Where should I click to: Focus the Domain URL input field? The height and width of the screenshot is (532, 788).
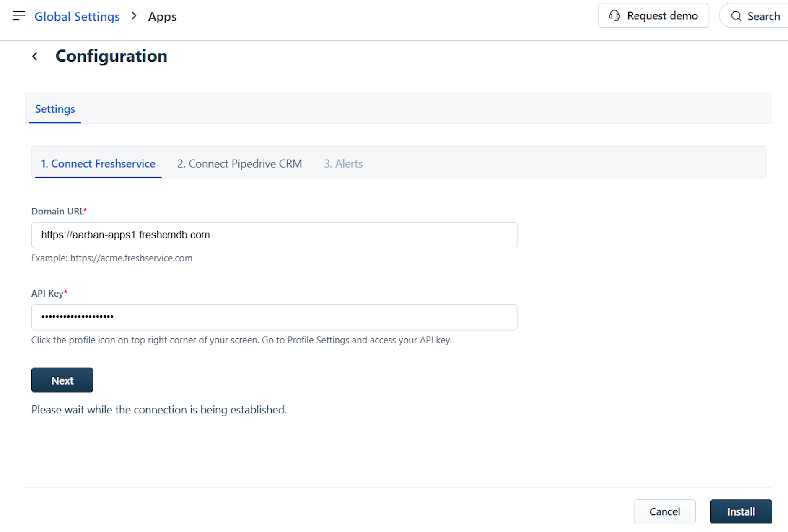(274, 235)
